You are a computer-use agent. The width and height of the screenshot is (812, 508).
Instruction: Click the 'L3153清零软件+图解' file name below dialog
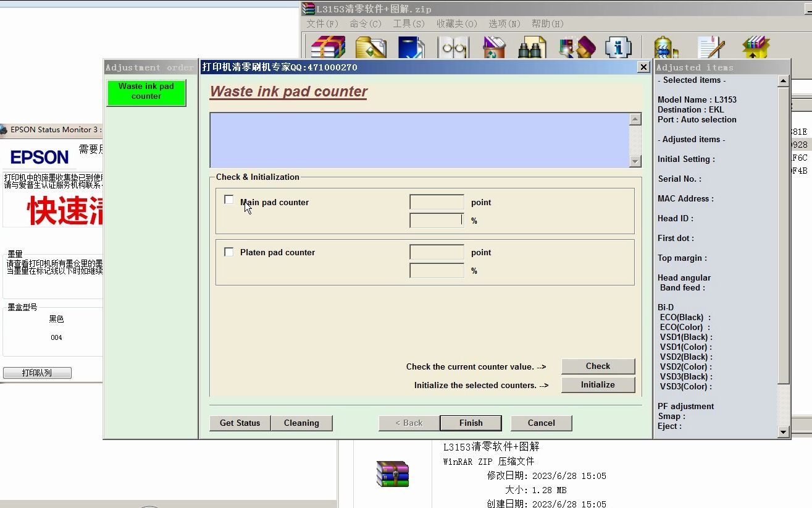[x=492, y=447]
